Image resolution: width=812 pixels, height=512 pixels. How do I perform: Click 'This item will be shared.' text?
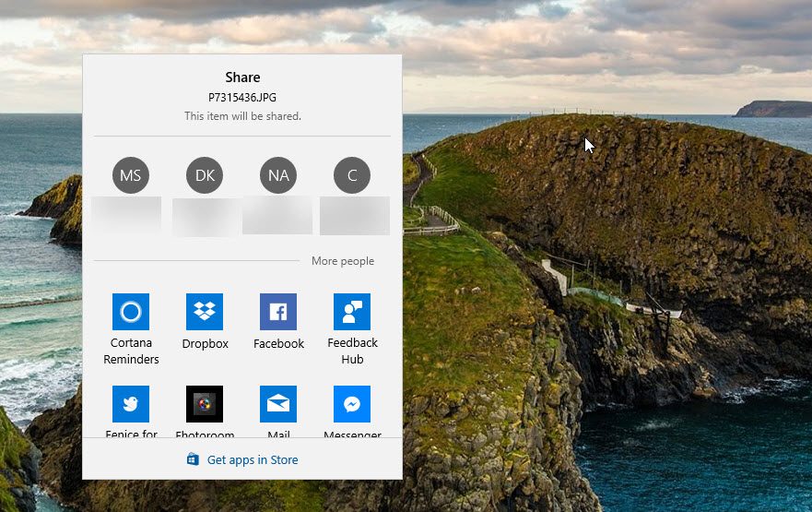(x=242, y=116)
